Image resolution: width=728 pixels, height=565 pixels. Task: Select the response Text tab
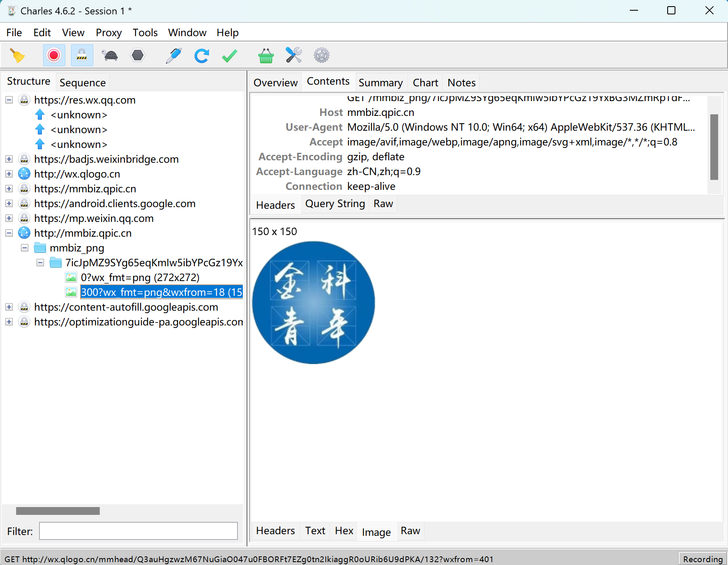click(315, 531)
